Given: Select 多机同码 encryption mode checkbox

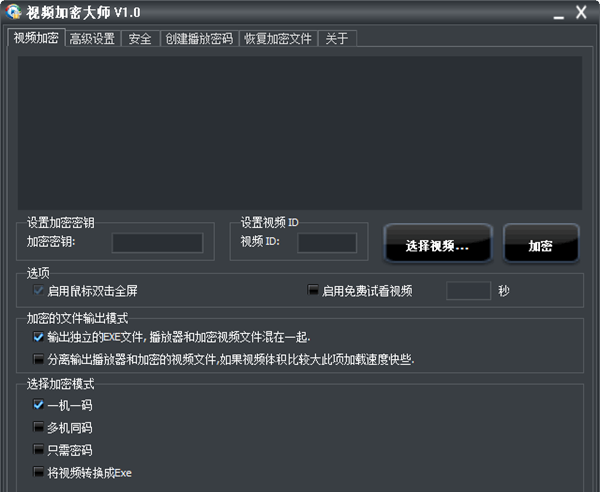Looking at the screenshot, I should [38, 427].
